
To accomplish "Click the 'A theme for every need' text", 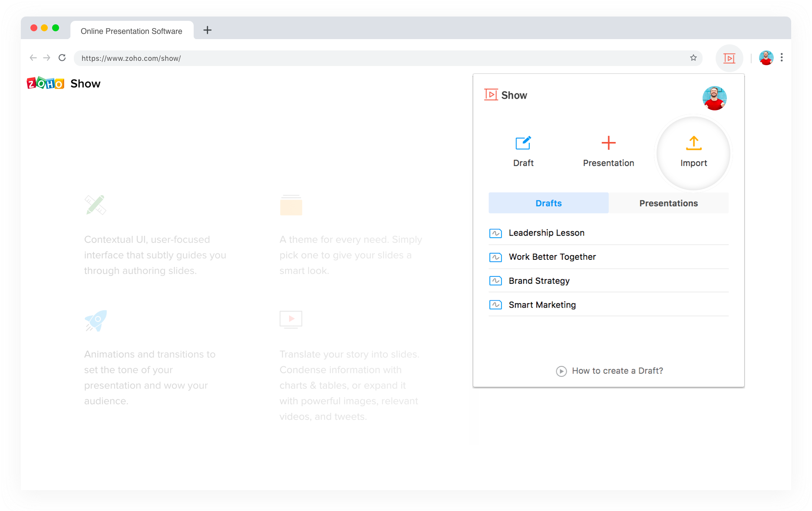I will pyautogui.click(x=351, y=255).
